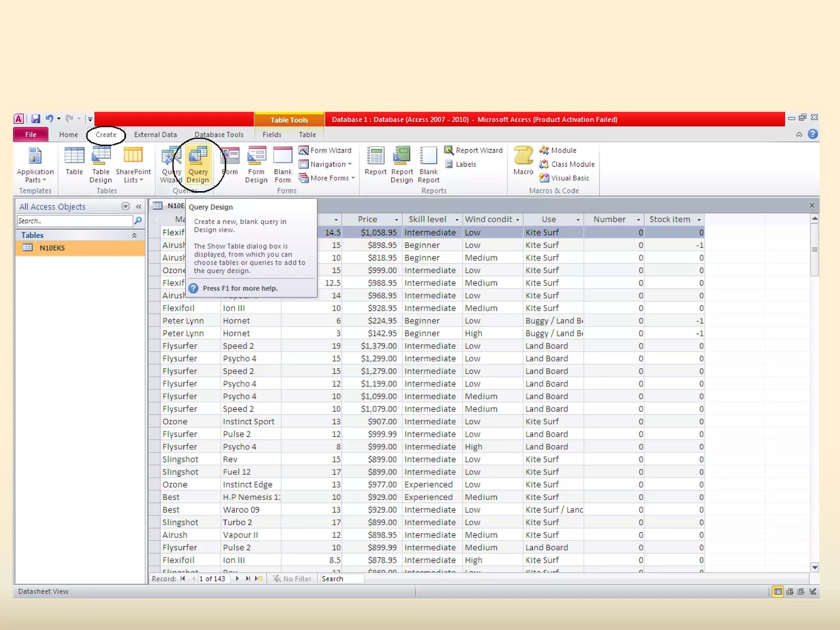Switch to the External Data tab

pyautogui.click(x=155, y=135)
